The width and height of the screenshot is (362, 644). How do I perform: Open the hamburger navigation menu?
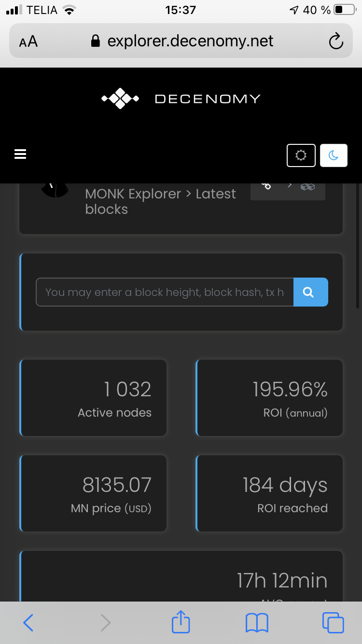[20, 154]
